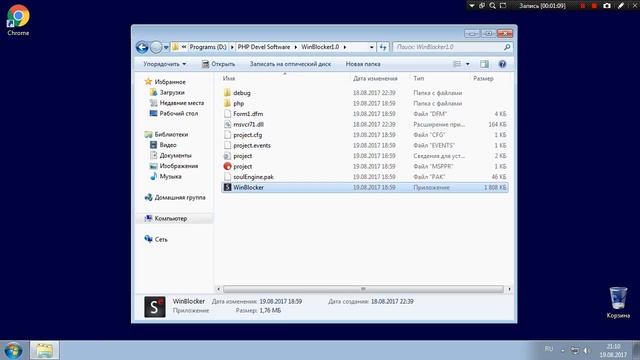Image resolution: width=640 pixels, height=360 pixels.
Task: Open the Корзина recycle bin icon
Action: tap(618, 302)
